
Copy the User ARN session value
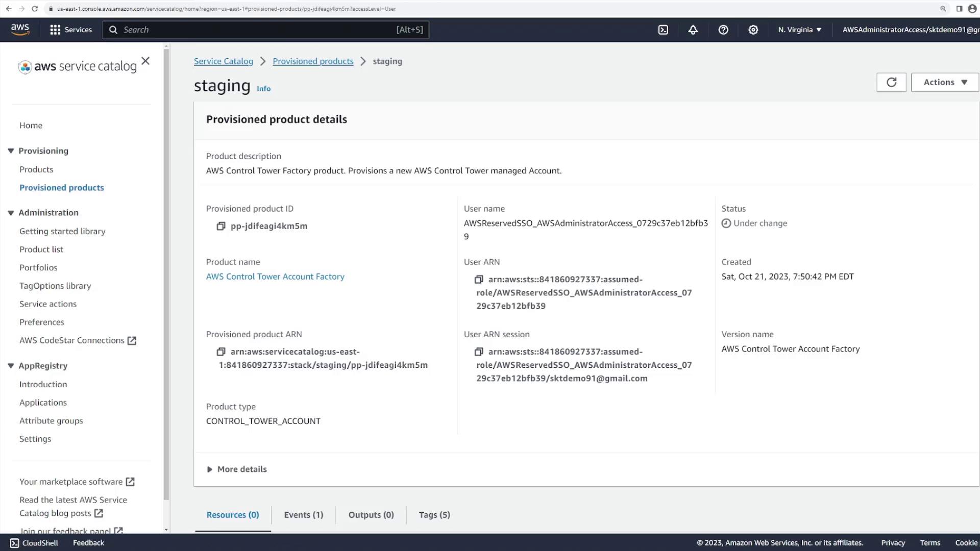[478, 352]
